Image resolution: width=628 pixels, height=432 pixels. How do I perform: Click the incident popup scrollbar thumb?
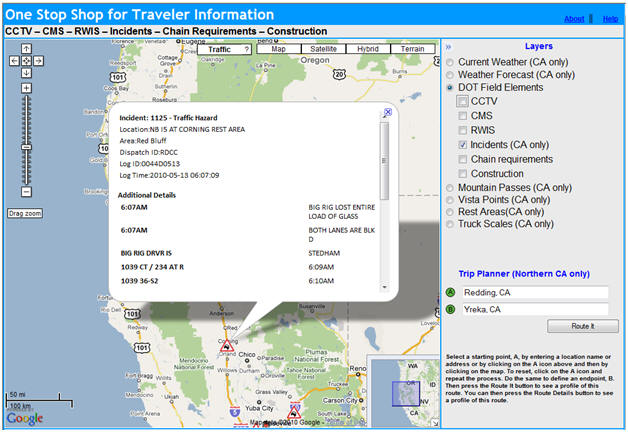click(x=384, y=161)
